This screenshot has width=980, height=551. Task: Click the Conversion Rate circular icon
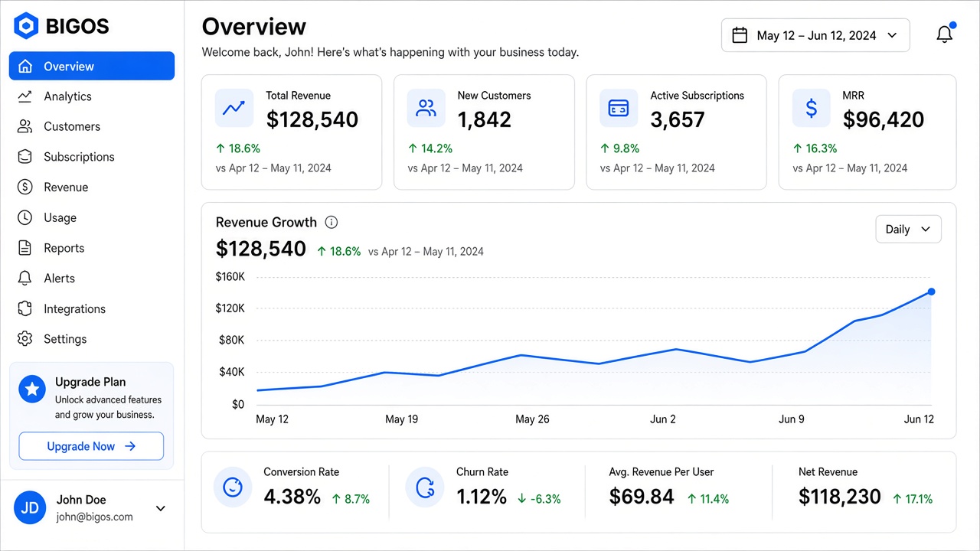click(233, 487)
